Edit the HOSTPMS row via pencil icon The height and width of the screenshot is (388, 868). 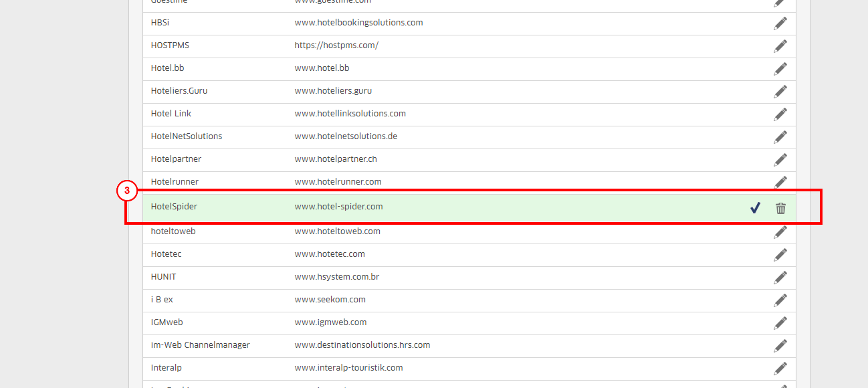pos(780,46)
